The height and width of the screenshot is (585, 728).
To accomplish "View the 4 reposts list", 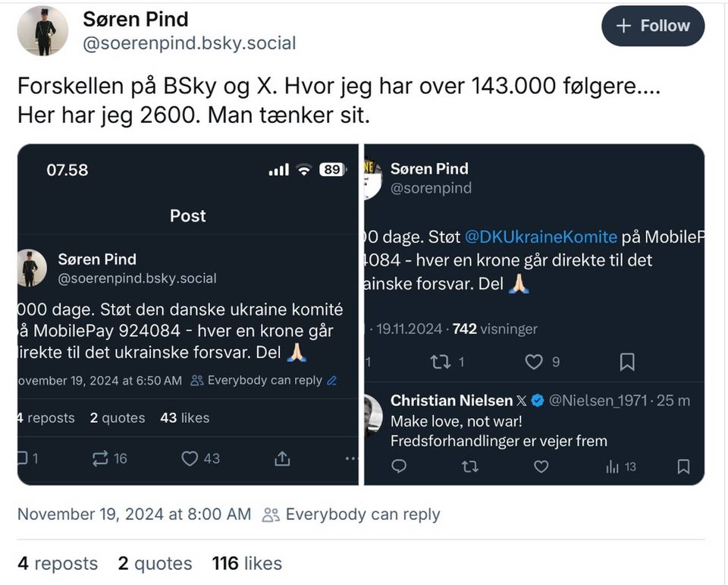I will (x=58, y=564).
